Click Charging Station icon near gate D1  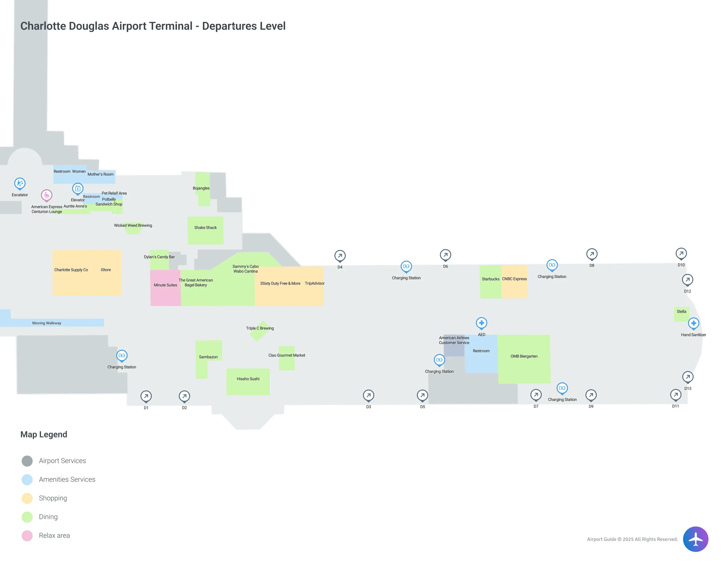(122, 356)
